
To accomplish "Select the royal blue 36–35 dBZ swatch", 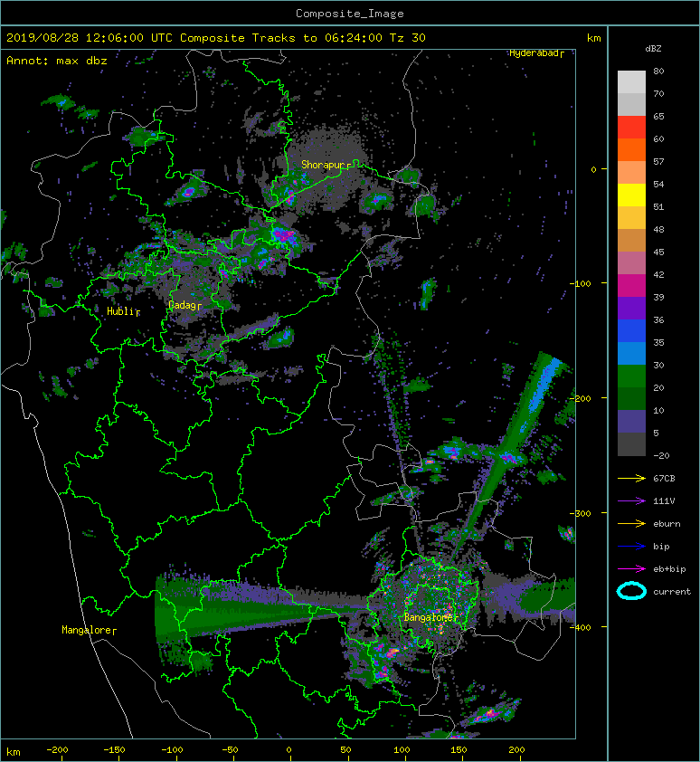I will tap(631, 330).
